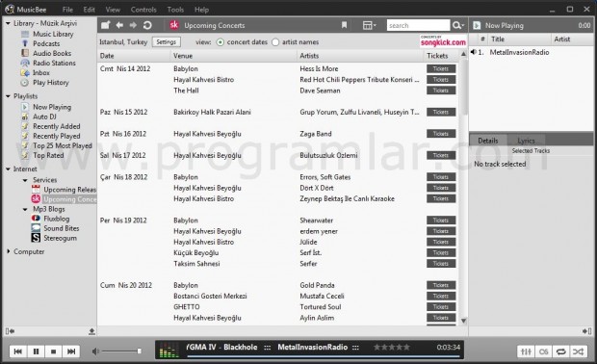Open the File menu

click(x=67, y=10)
